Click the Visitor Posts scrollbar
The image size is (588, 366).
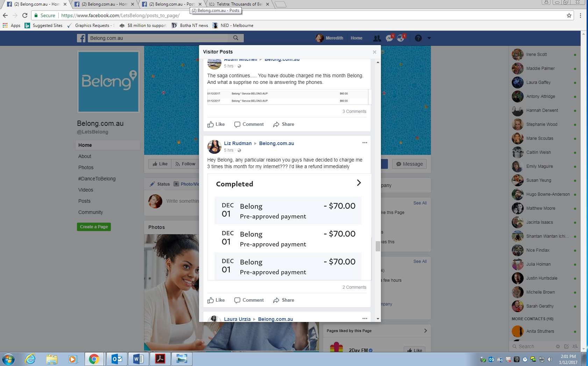tap(378, 246)
